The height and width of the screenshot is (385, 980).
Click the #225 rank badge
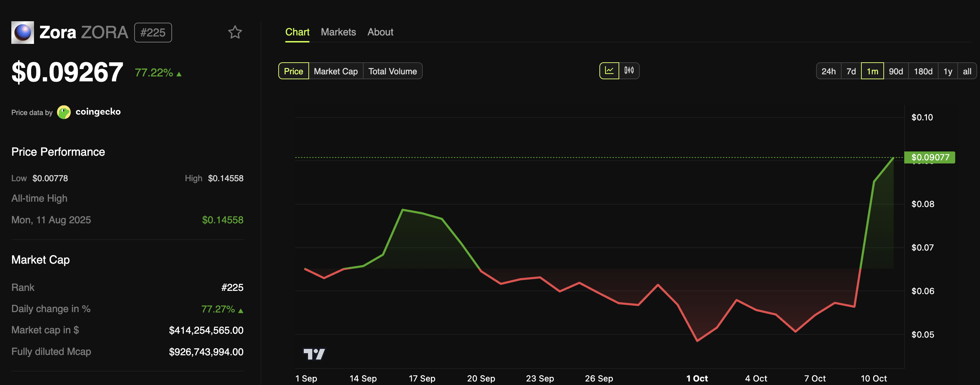(x=153, y=33)
